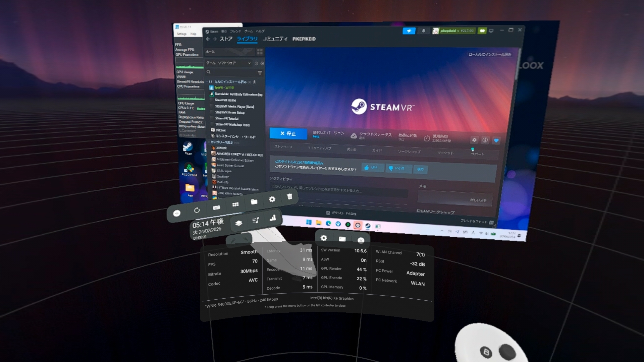Click the trash icon in floating toolbar
The width and height of the screenshot is (644, 362).
click(x=289, y=197)
